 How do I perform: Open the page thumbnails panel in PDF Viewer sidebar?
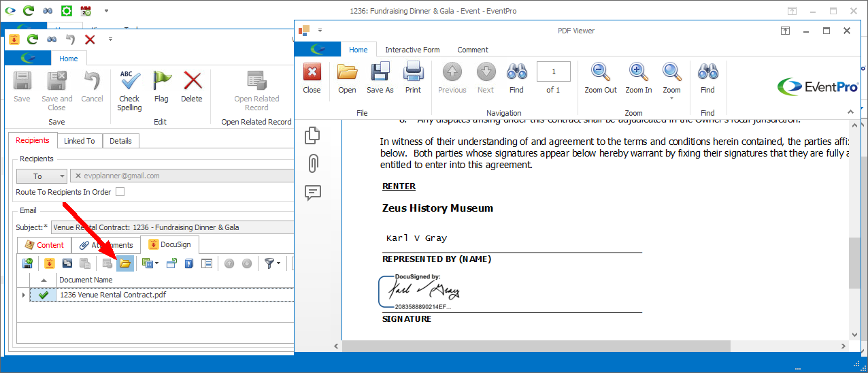point(313,135)
